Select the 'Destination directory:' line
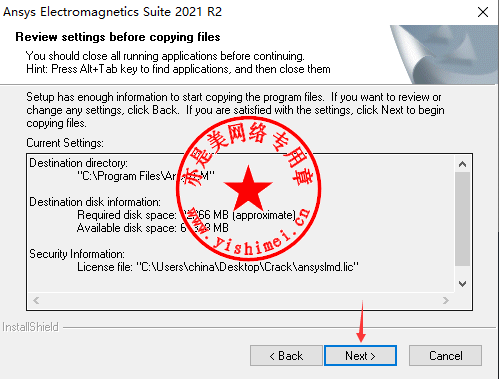This screenshot has width=499, height=379. pos(79,163)
